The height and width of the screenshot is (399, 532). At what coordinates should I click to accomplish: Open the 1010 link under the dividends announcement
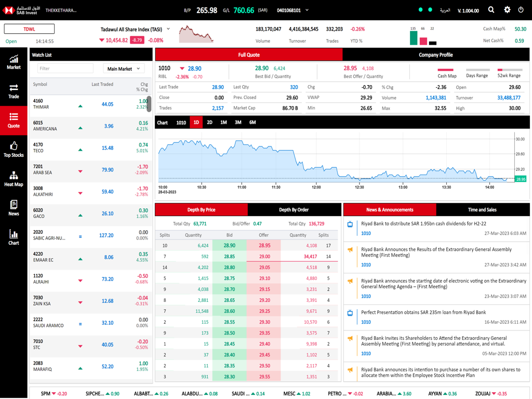point(366,233)
